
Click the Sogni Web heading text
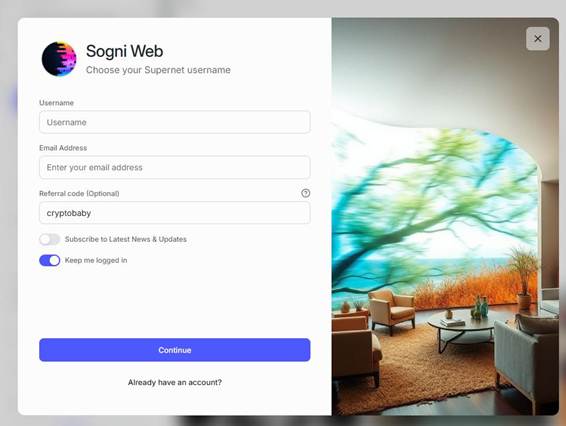[125, 51]
